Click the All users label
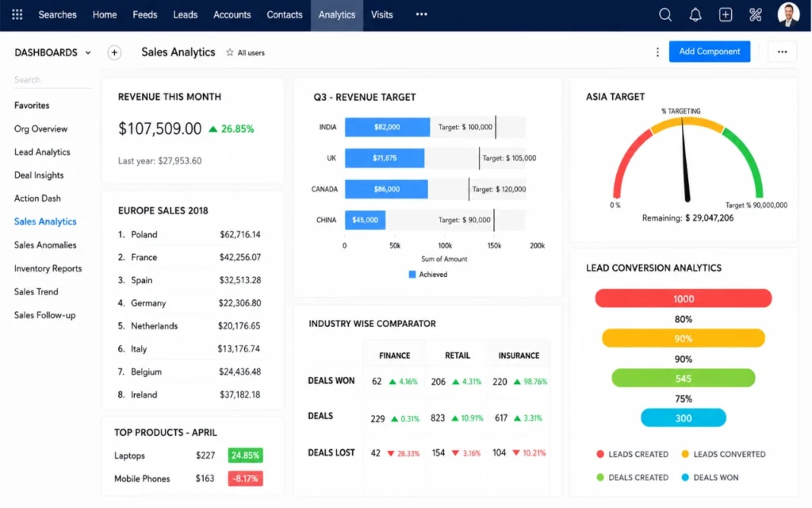 (251, 52)
